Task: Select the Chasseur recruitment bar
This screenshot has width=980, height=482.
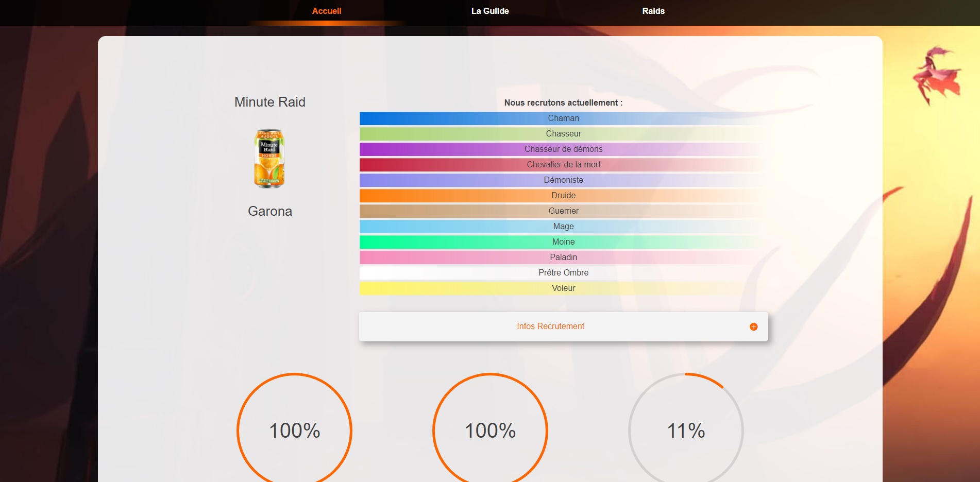Action: tap(563, 134)
